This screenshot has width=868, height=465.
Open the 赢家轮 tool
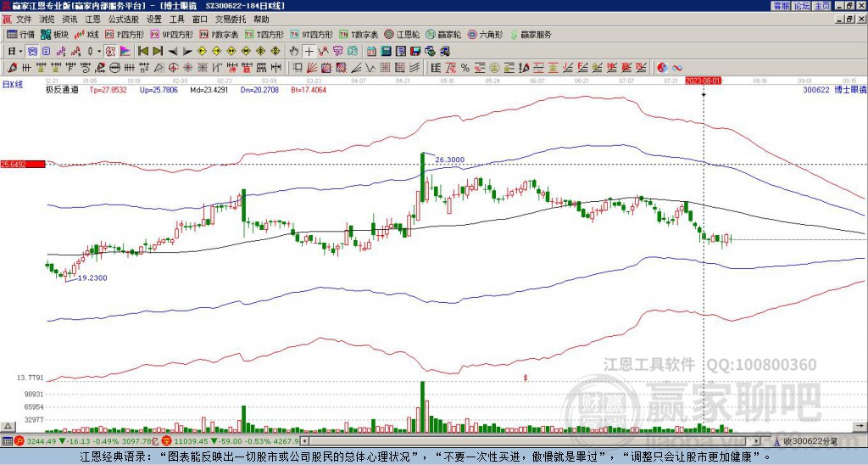443,34
